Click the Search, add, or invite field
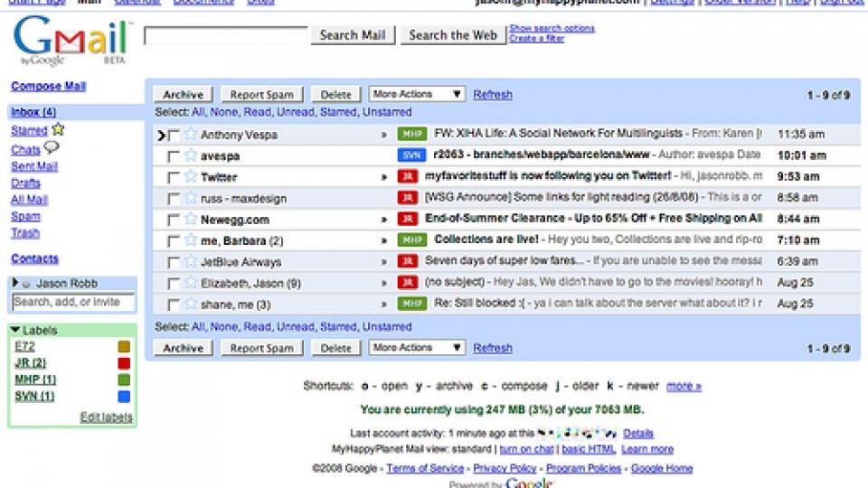Screen dimensions: 868x488 (73, 302)
